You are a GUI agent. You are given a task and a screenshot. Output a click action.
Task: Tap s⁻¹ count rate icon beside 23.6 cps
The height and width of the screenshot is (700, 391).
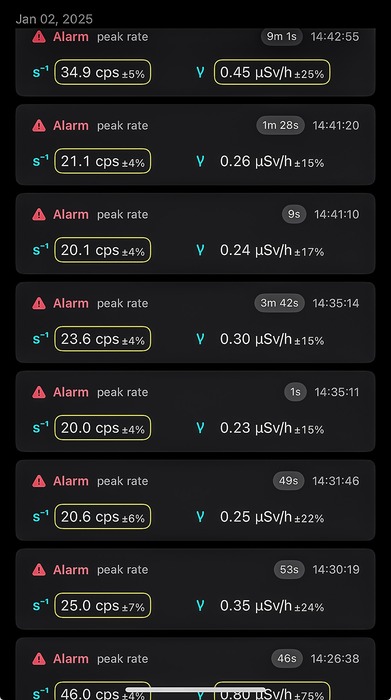click(x=40, y=339)
